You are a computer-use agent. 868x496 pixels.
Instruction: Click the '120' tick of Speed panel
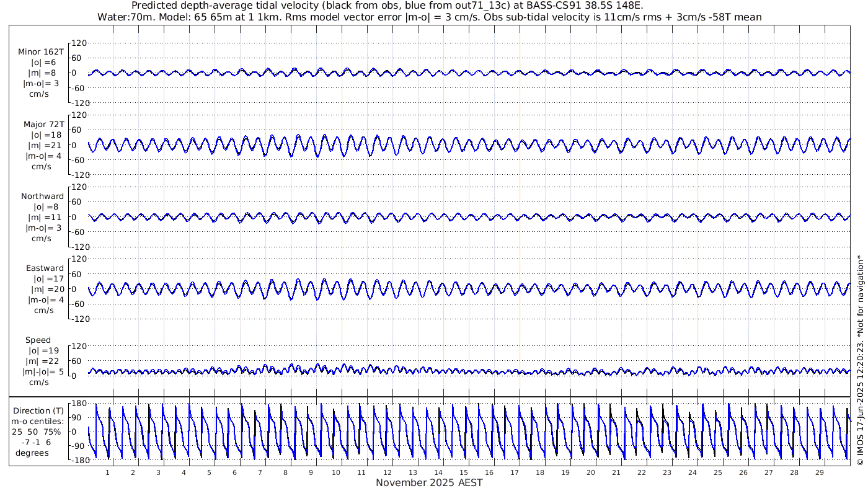click(79, 346)
